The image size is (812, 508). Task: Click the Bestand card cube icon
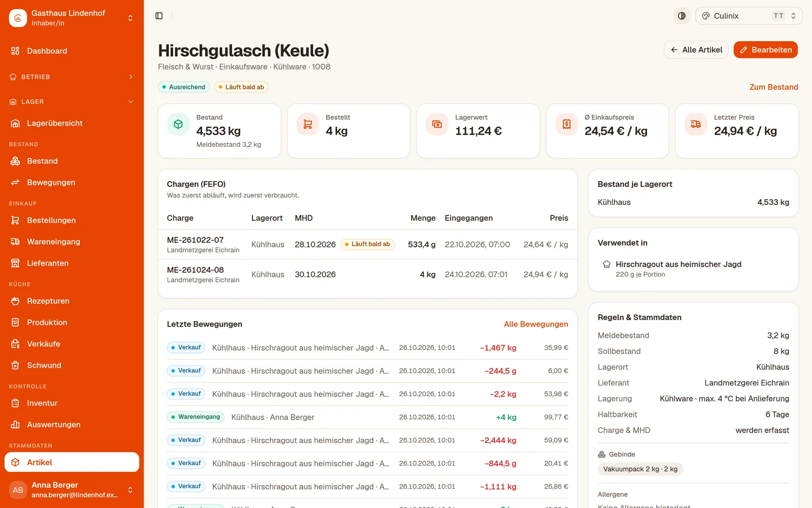click(178, 124)
